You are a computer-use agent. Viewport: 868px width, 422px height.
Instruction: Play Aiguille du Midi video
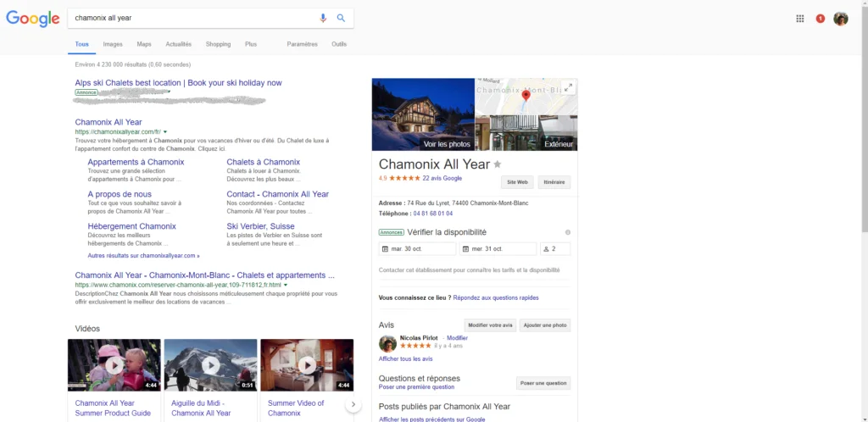pos(210,365)
